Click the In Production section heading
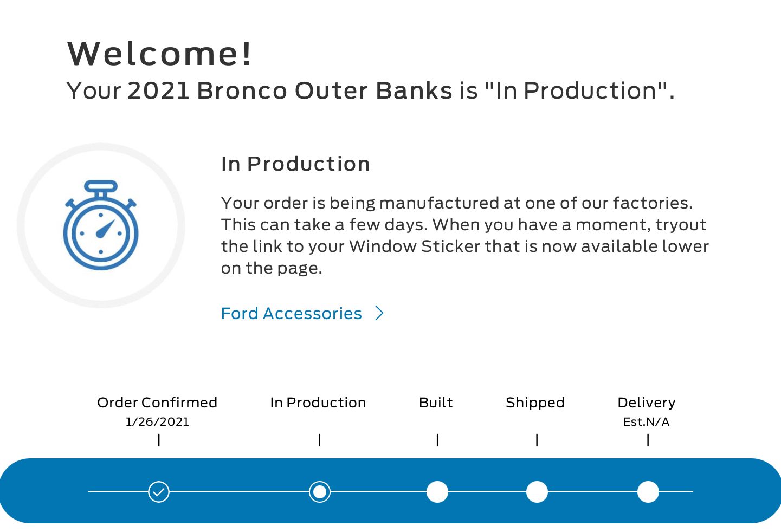This screenshot has height=532, width=781. pos(295,164)
